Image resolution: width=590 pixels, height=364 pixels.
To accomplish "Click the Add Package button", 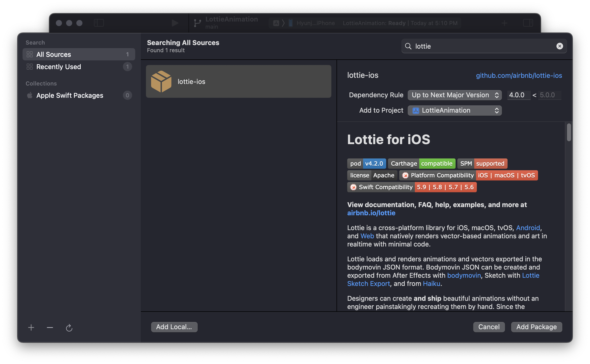I will click(536, 327).
